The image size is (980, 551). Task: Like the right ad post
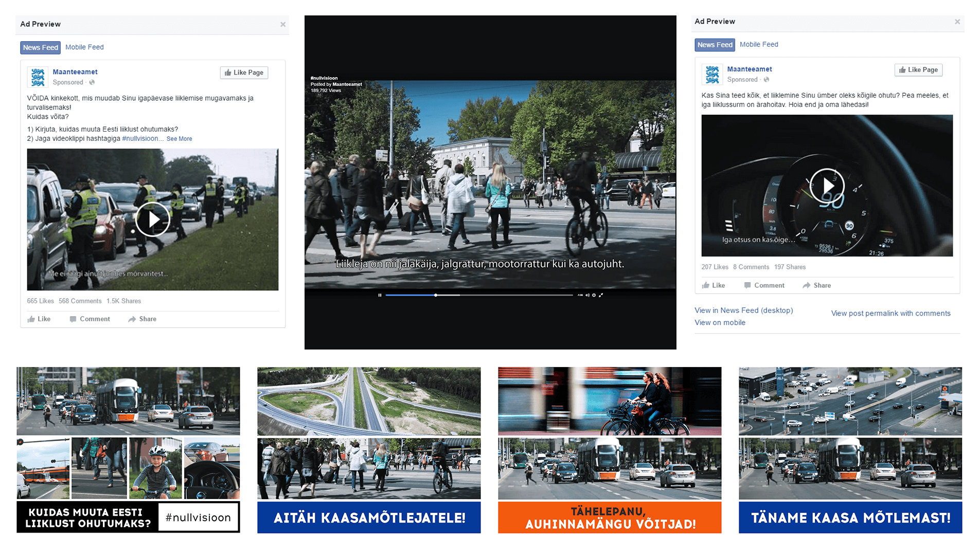tap(714, 286)
